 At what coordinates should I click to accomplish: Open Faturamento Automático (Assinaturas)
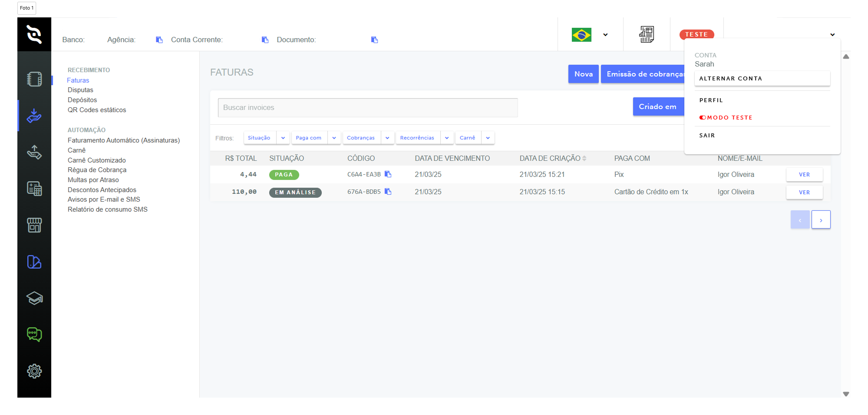point(124,140)
